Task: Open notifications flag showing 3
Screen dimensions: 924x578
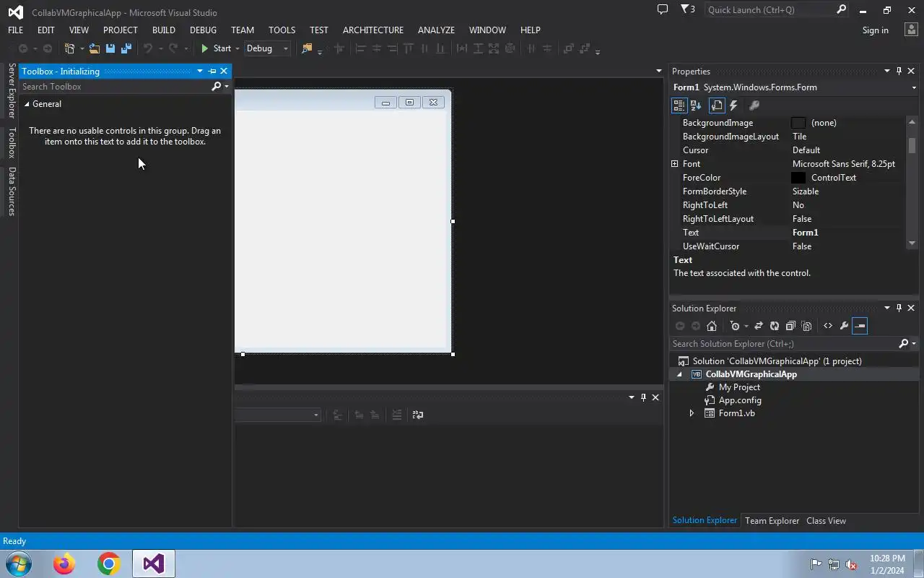Action: click(688, 9)
